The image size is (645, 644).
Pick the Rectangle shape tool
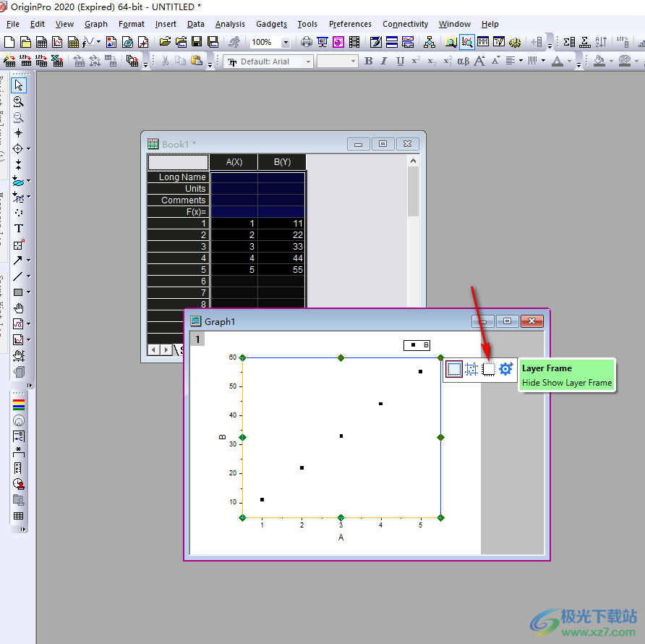tap(17, 292)
